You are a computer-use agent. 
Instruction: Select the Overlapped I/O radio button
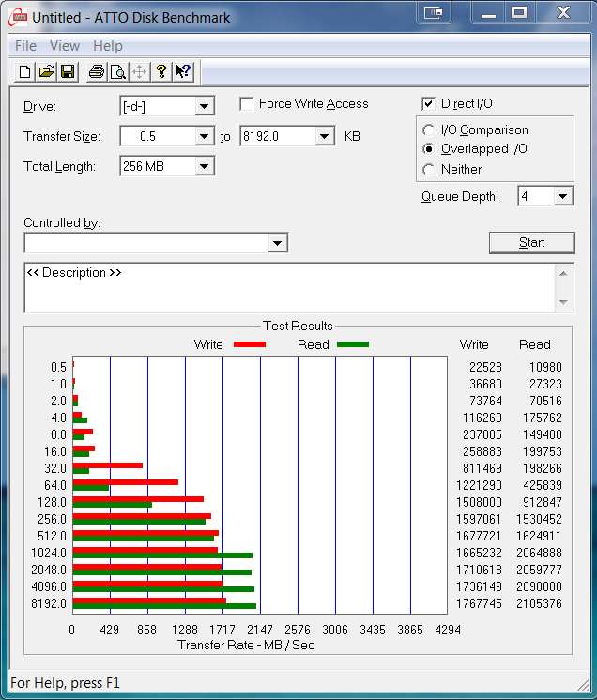tap(429, 148)
